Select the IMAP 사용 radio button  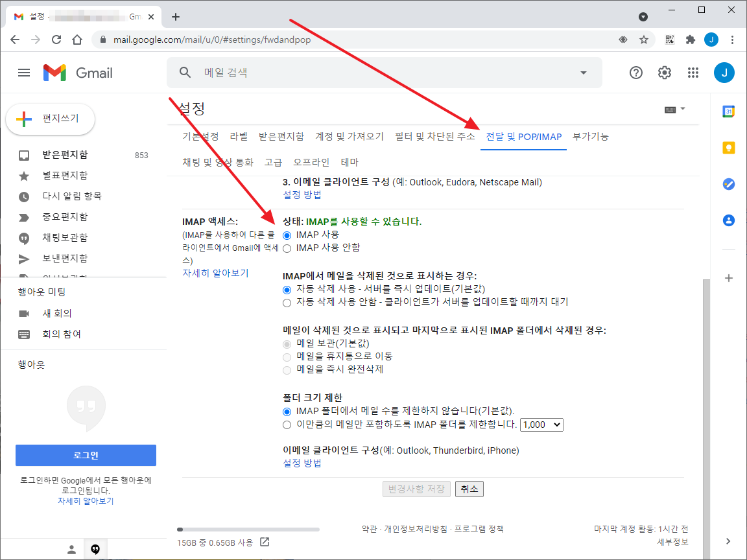click(287, 235)
